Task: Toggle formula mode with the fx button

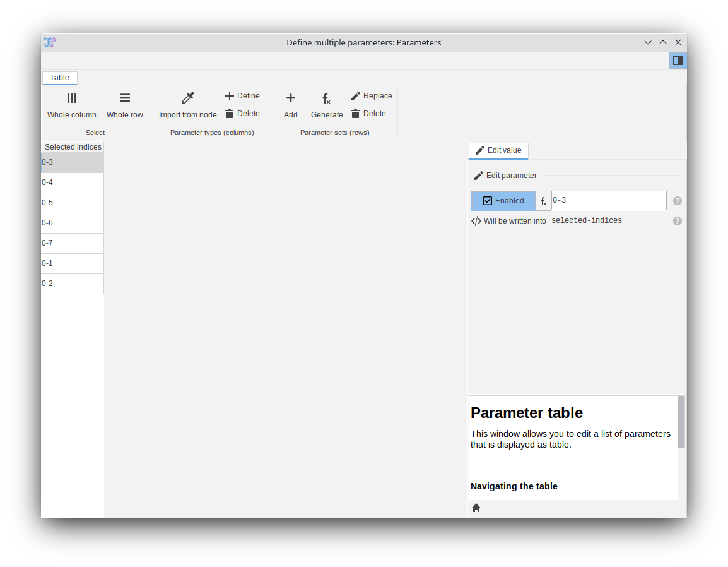Action: (543, 200)
